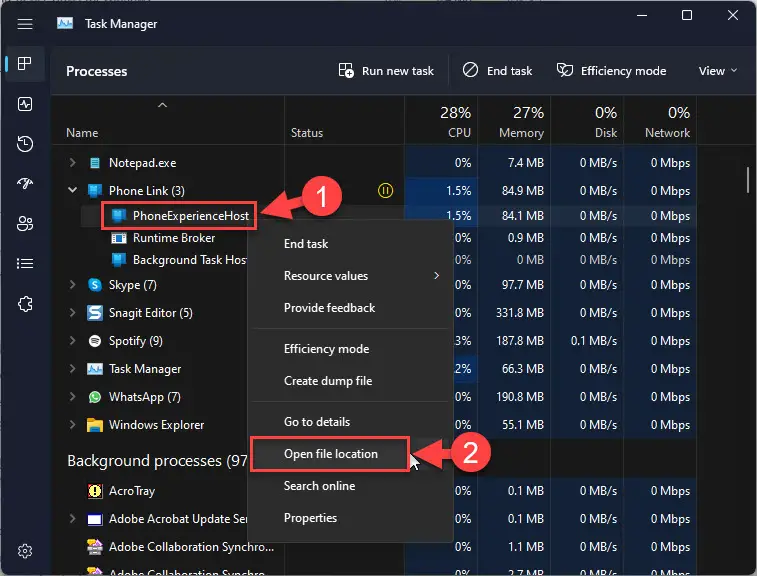Screen dimensions: 757x576
Task: Click the Background processes section header
Action: click(x=157, y=461)
